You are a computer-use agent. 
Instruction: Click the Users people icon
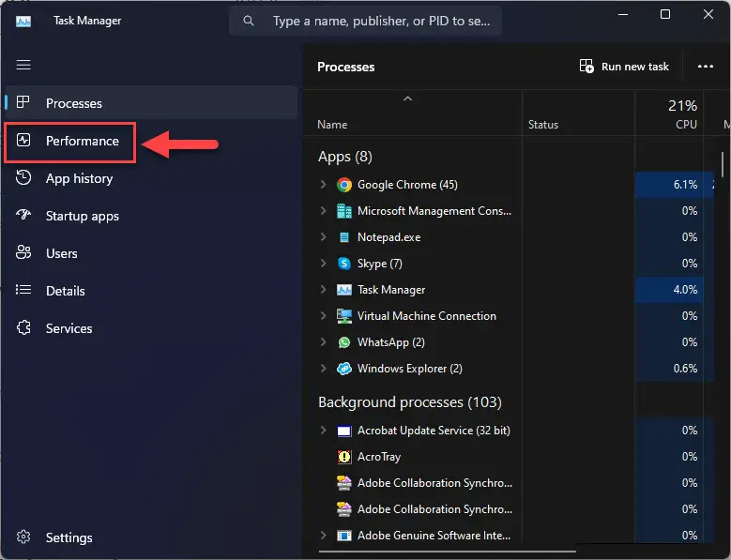23,252
